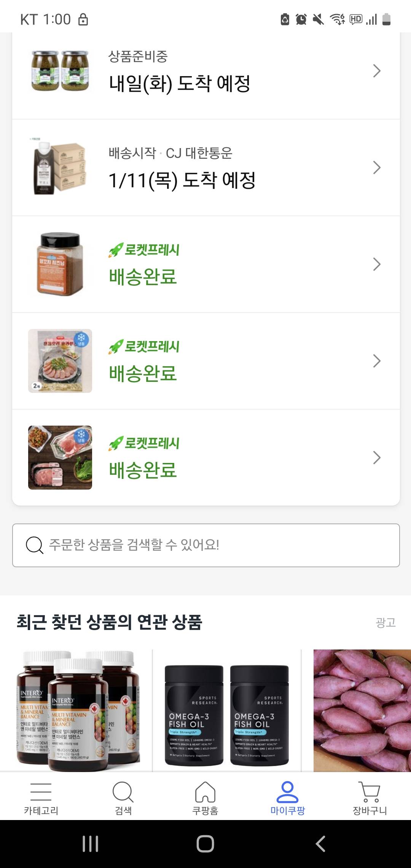This screenshot has height=868, width=411.
Task: Expand the 내일(화) 도착 예정 order chevron
Action: coord(377,71)
